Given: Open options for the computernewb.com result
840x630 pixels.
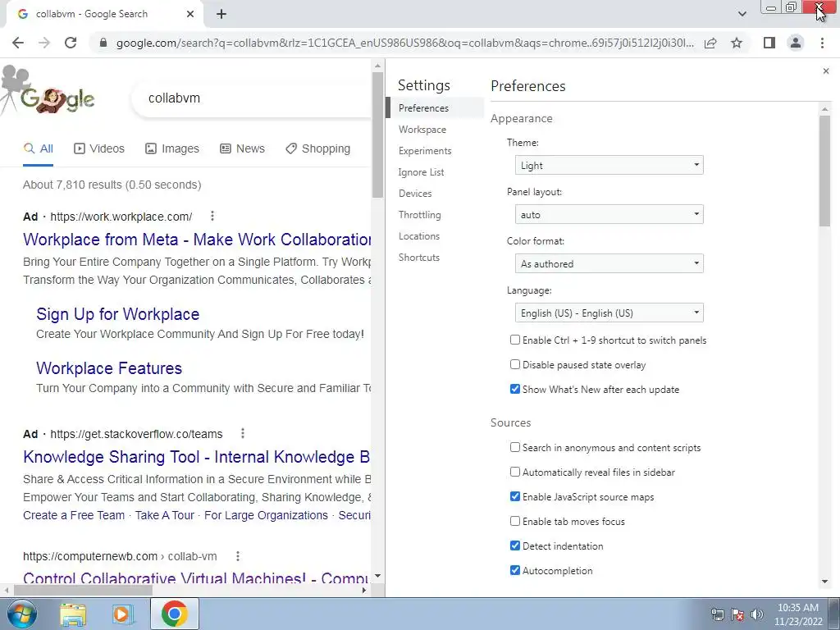Looking at the screenshot, I should [237, 556].
